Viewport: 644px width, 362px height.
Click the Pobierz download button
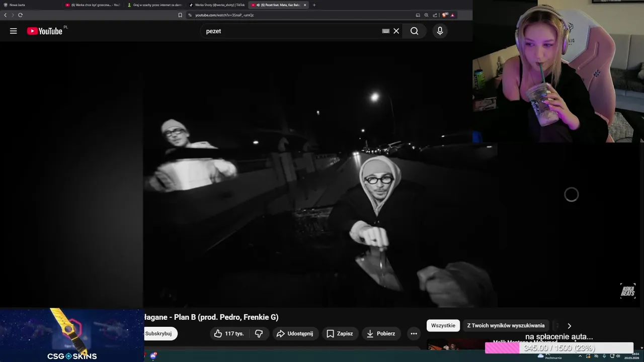click(381, 333)
